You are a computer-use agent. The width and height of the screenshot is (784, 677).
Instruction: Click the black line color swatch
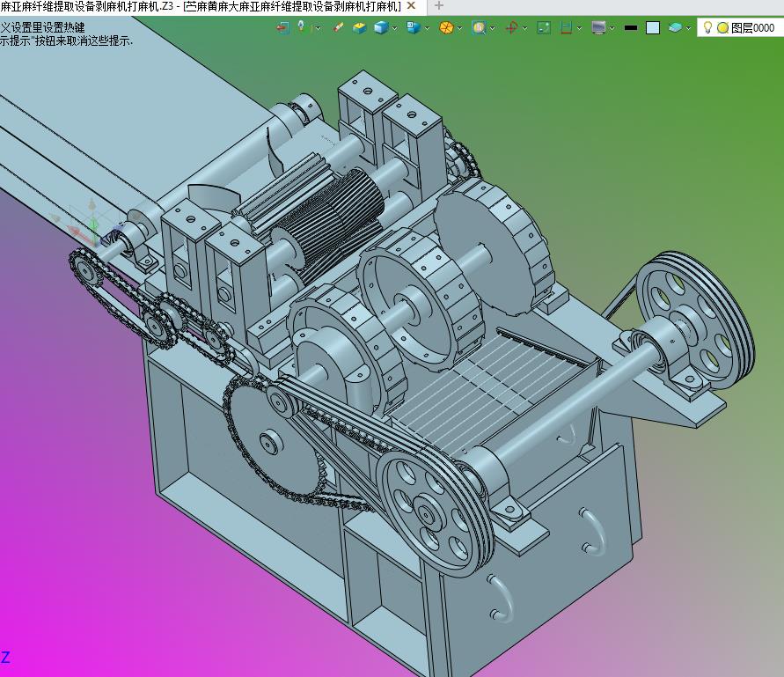[x=630, y=27]
